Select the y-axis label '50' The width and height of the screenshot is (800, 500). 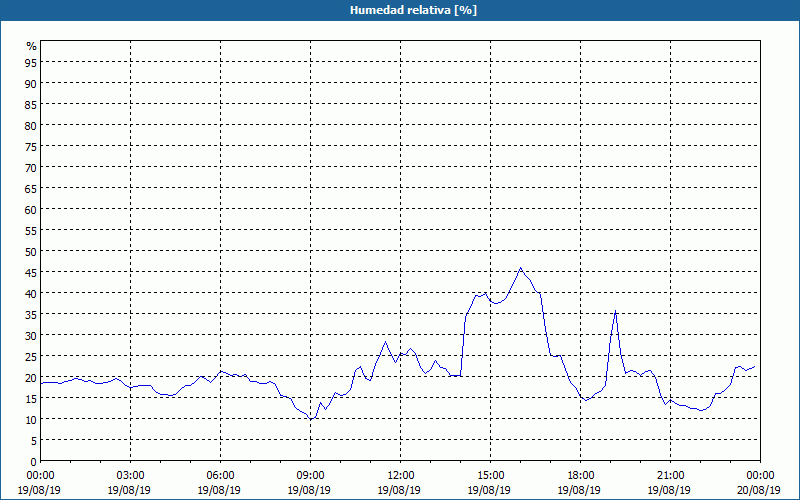[31, 252]
